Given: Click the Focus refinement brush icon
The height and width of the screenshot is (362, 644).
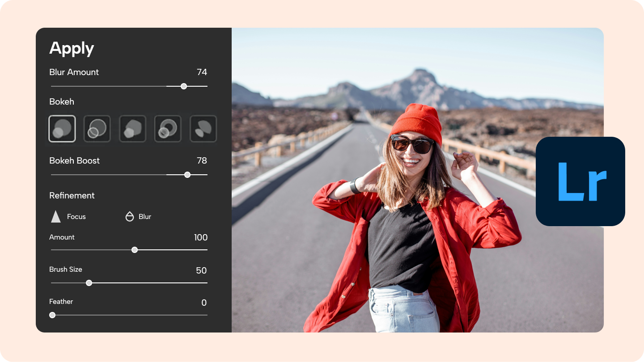Looking at the screenshot, I should pos(55,216).
